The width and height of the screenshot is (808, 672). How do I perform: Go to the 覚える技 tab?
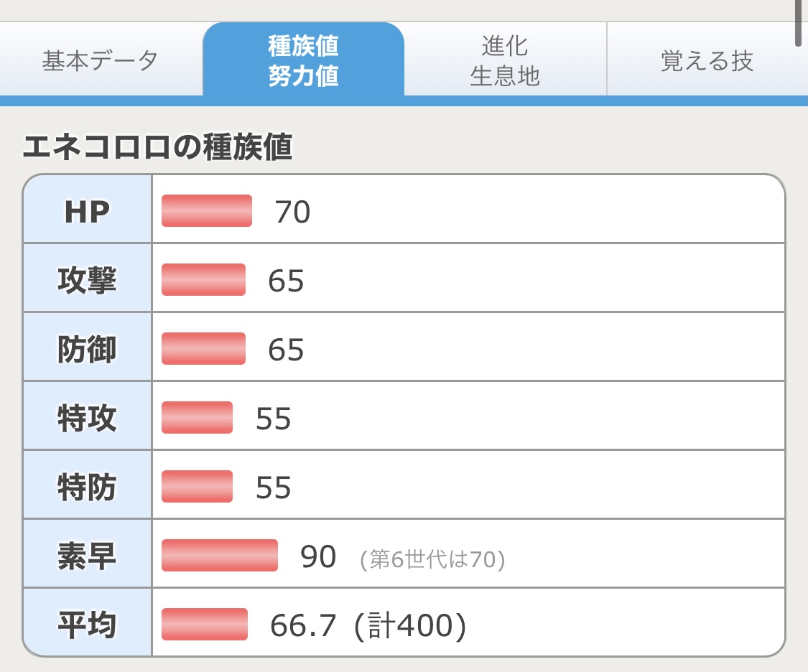707,60
